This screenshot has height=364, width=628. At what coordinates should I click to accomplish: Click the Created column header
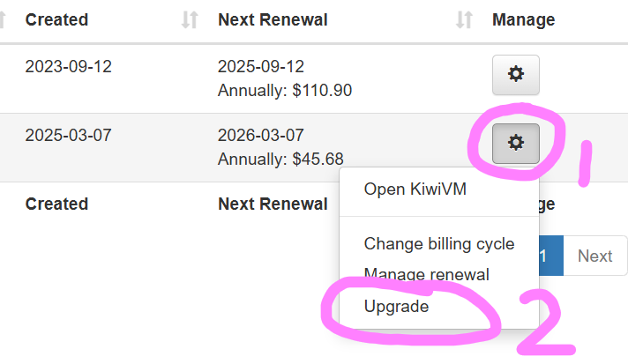tap(56, 19)
